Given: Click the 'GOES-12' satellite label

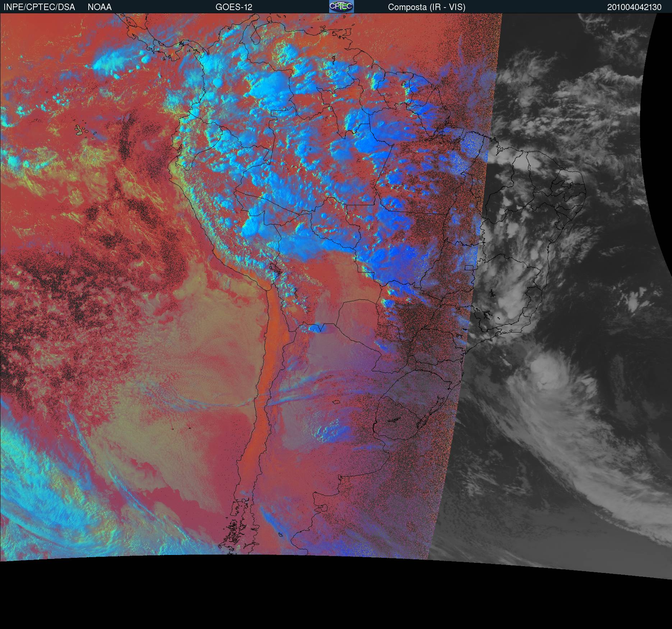Looking at the screenshot, I should pos(234,7).
